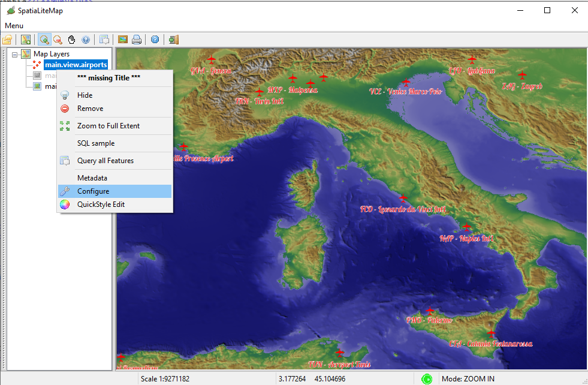Click the Ljubljana airport plane marker
Screen dimensions: 588x385
(x=472, y=59)
